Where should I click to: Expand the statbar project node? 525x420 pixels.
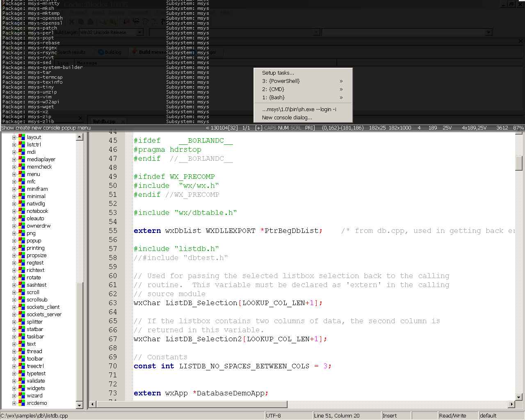pyautogui.click(x=14, y=329)
